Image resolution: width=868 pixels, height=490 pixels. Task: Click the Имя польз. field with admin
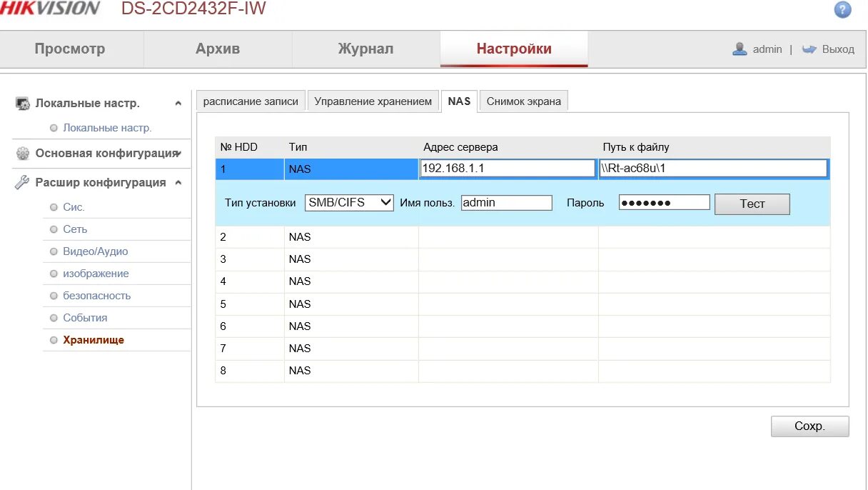click(507, 203)
